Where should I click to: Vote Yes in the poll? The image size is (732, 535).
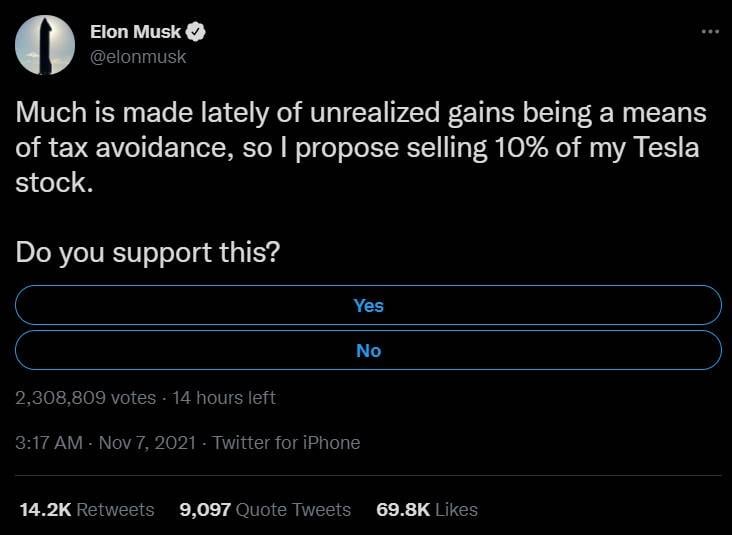pyautogui.click(x=368, y=305)
